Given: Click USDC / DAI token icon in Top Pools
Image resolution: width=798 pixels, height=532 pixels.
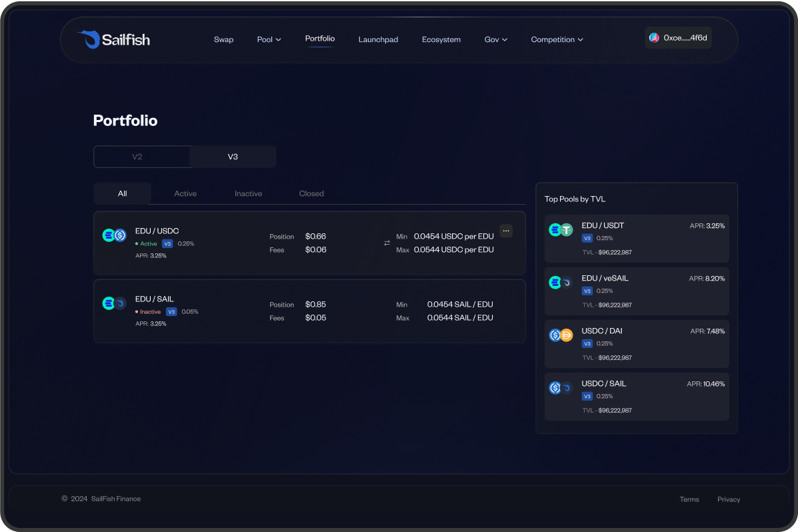Looking at the screenshot, I should (x=561, y=335).
